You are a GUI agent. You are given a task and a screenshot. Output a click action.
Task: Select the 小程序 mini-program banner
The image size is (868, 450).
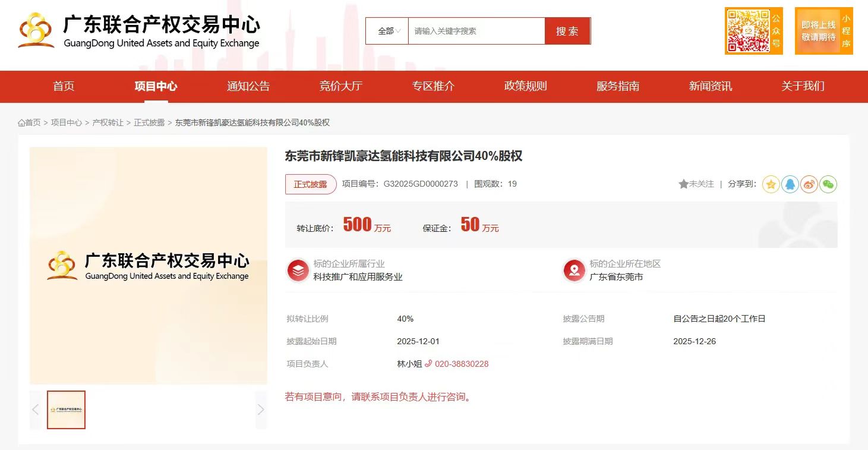[823, 29]
